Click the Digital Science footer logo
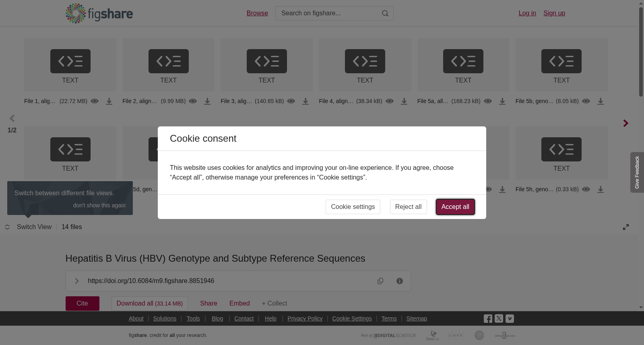The height and width of the screenshot is (345, 644). tap(388, 335)
